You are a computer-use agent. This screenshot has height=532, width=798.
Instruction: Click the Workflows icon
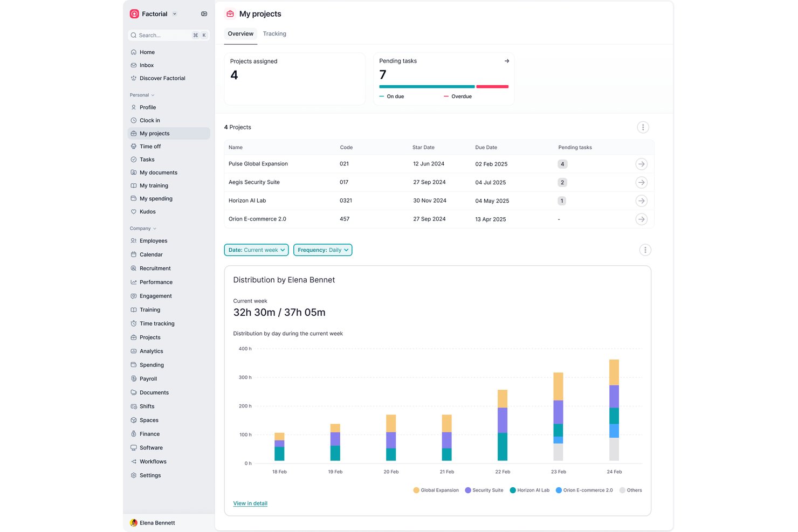click(x=134, y=461)
